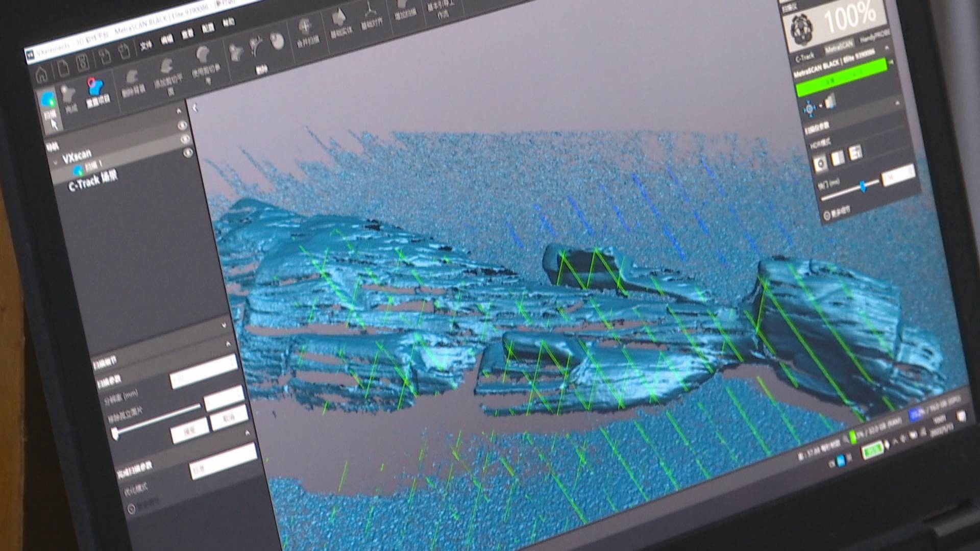Collapse the scanner parameters section
The image size is (980, 551).
pyautogui.click(x=897, y=103)
